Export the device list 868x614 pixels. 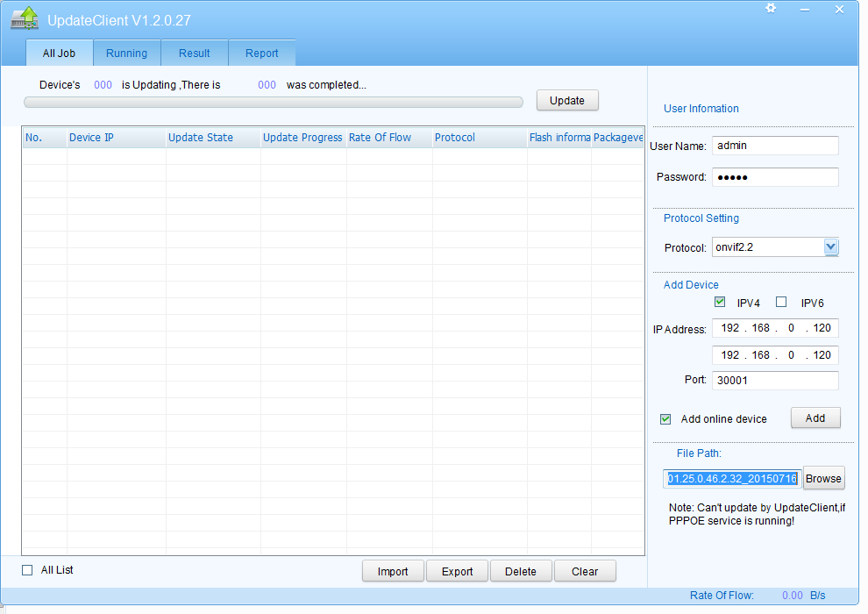point(458,571)
